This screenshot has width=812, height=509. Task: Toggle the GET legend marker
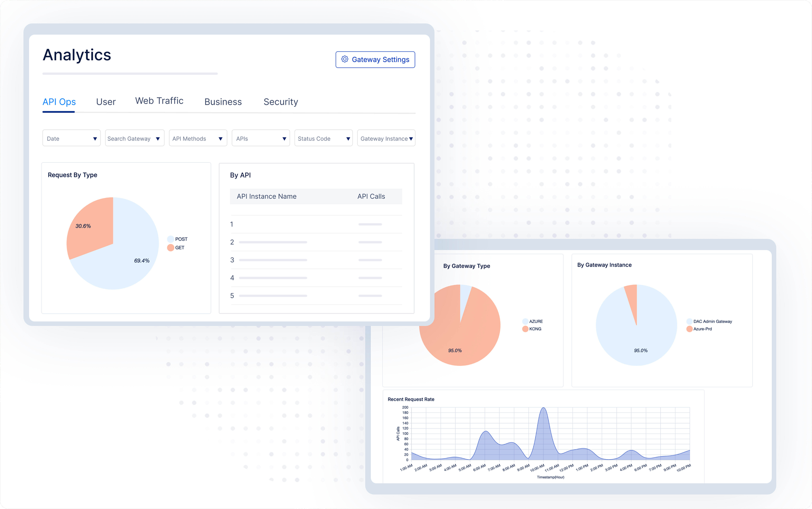point(170,248)
